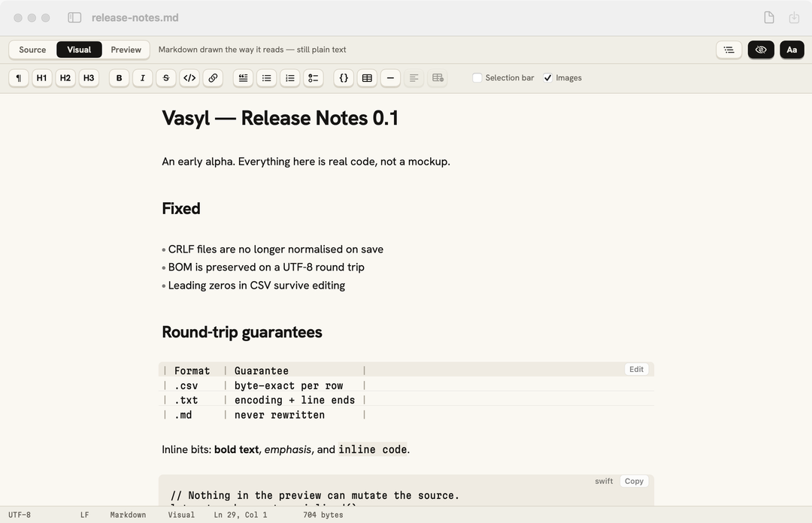
Task: Insert a code block with braces button
Action: [x=344, y=77]
